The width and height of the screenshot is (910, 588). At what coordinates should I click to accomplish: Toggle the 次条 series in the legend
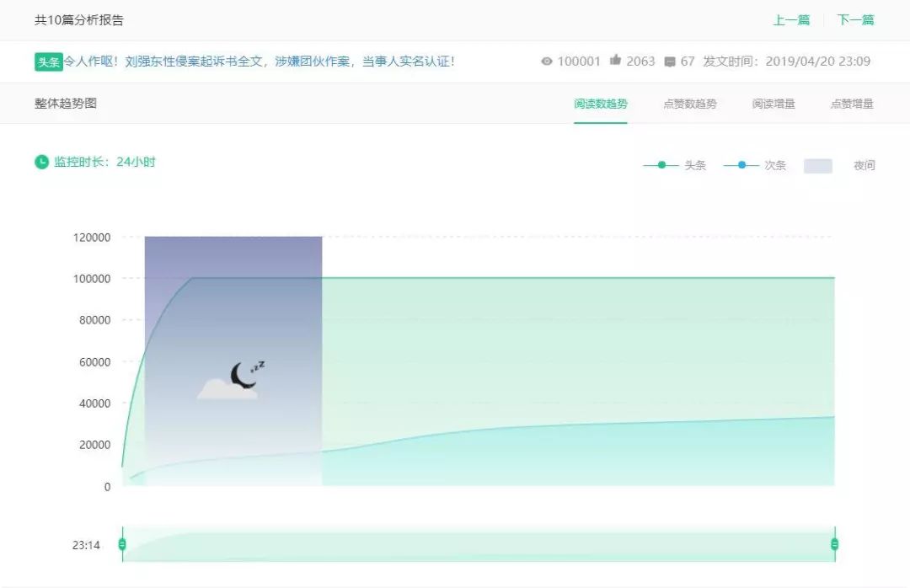(x=775, y=165)
